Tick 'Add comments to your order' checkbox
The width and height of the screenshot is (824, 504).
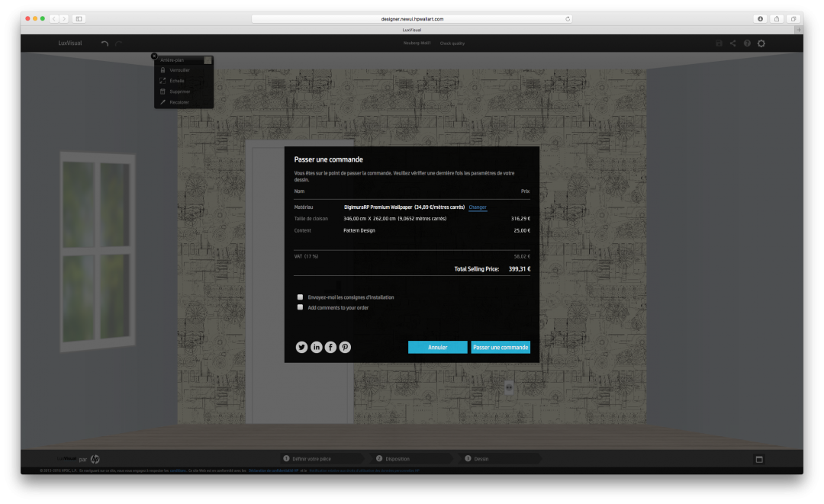point(301,307)
